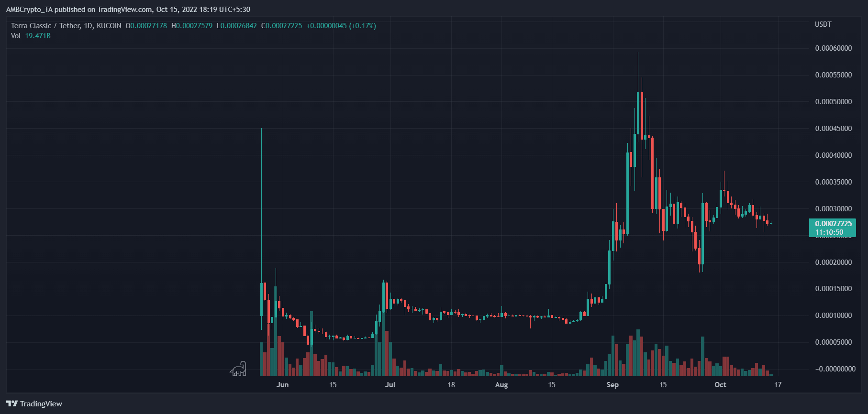The height and width of the screenshot is (414, 868).
Task: Click the TradingView wordmark text
Action: click(41, 404)
